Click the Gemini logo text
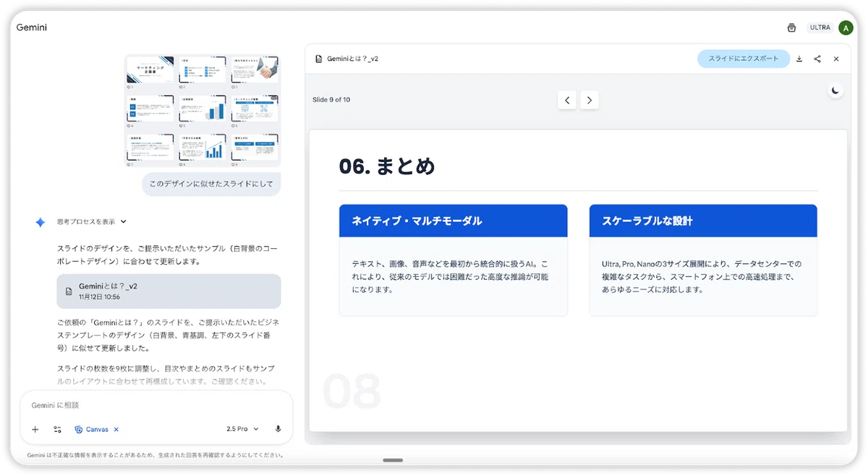 (x=32, y=27)
